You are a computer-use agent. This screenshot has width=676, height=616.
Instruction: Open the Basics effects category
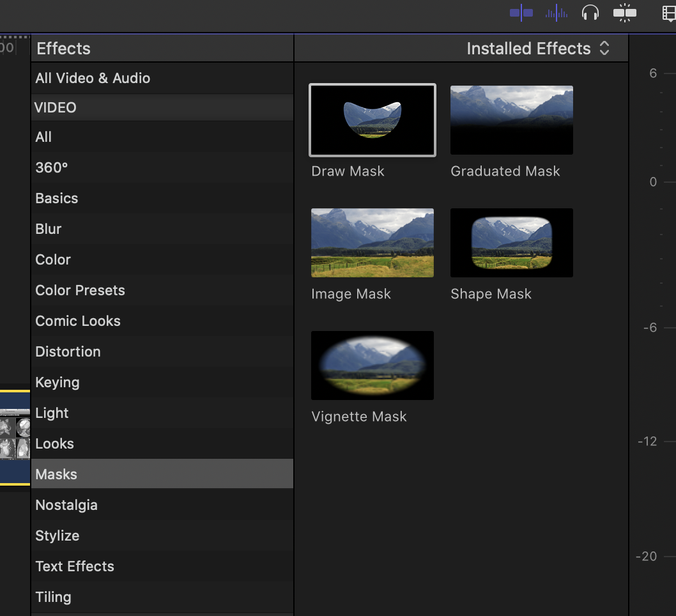point(162,198)
